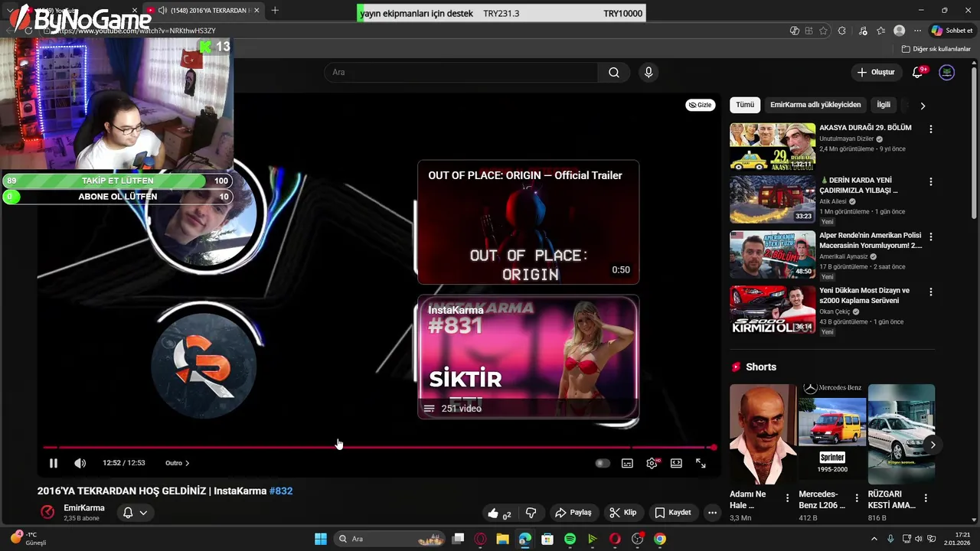Enter fullscreen mode on the video
This screenshot has height=551, width=980.
click(x=701, y=463)
